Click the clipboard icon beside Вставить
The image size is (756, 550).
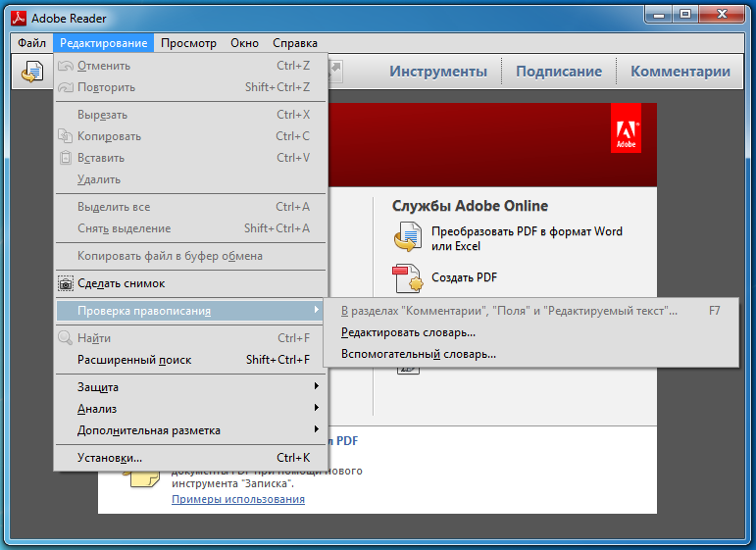tap(66, 158)
